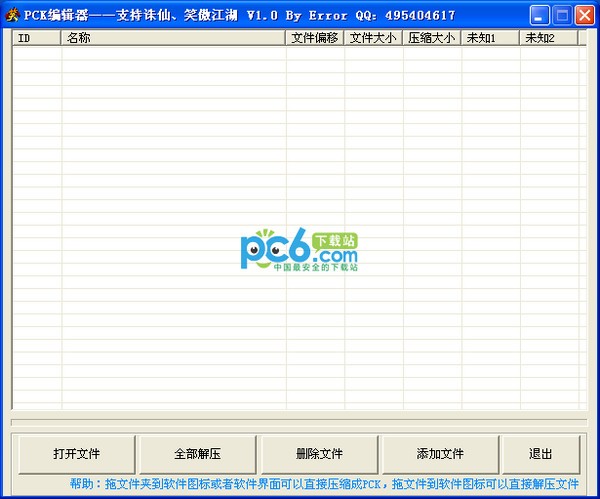Click the 打开文件 button
The width and height of the screenshot is (600, 499).
tap(77, 454)
